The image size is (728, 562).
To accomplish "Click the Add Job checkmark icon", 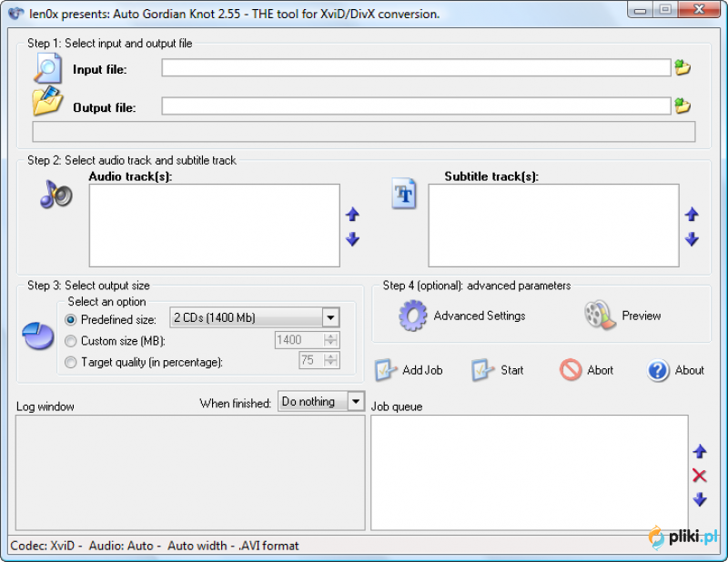I will [386, 370].
